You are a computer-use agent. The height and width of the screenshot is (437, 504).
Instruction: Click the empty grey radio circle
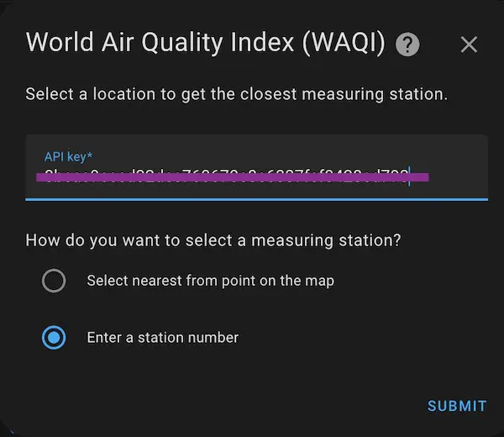point(54,281)
